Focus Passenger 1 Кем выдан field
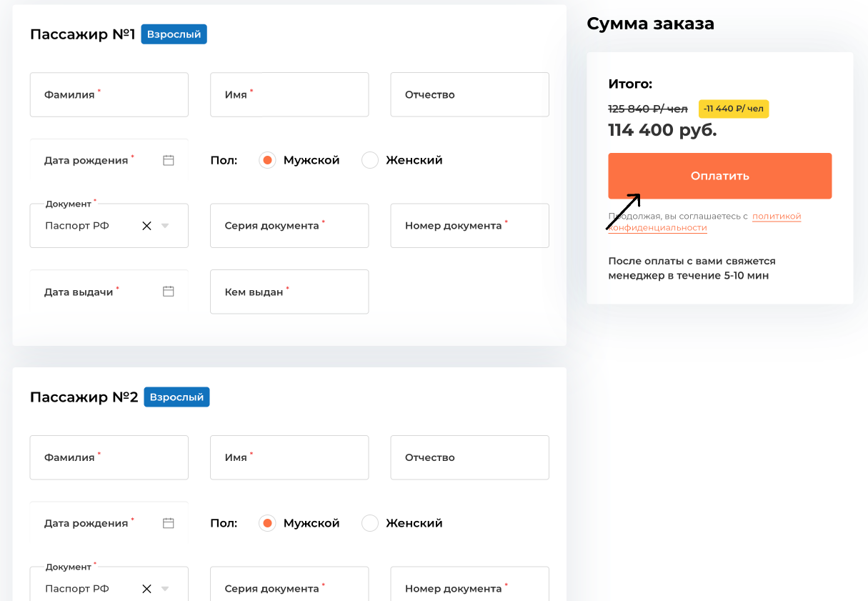This screenshot has width=868, height=601. (x=289, y=292)
